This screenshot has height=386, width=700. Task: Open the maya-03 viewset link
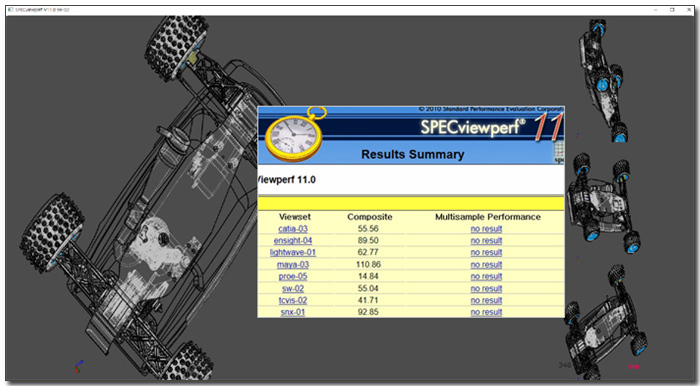[x=293, y=265]
